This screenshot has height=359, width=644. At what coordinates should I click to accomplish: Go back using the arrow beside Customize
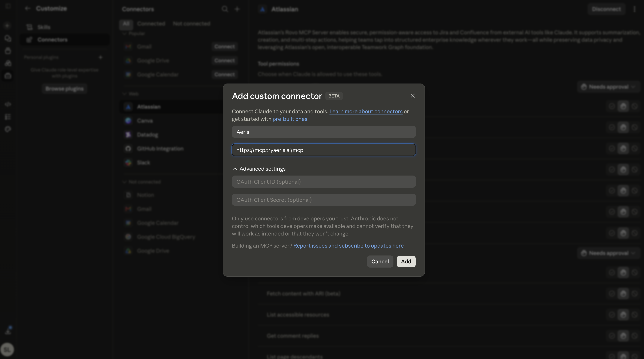[x=28, y=8]
